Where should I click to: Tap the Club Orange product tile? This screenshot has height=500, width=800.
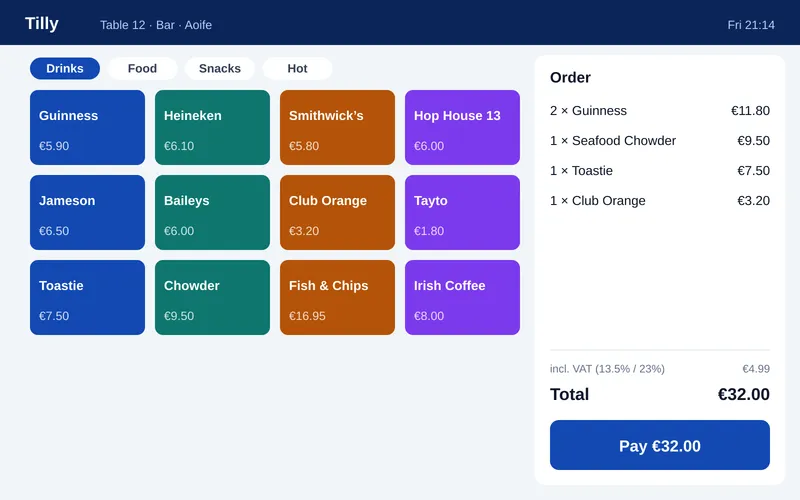pos(337,212)
